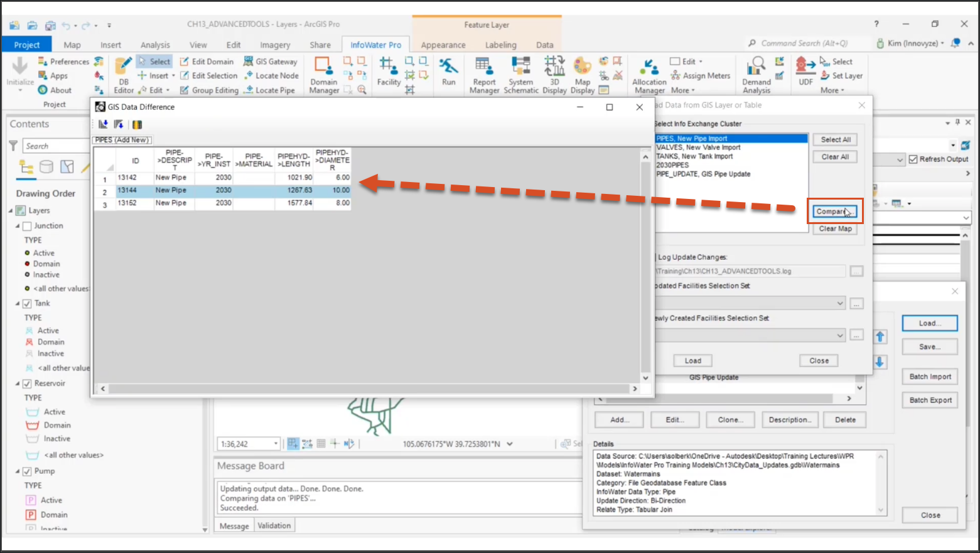The width and height of the screenshot is (980, 553).
Task: Open the Project tab
Action: click(26, 45)
